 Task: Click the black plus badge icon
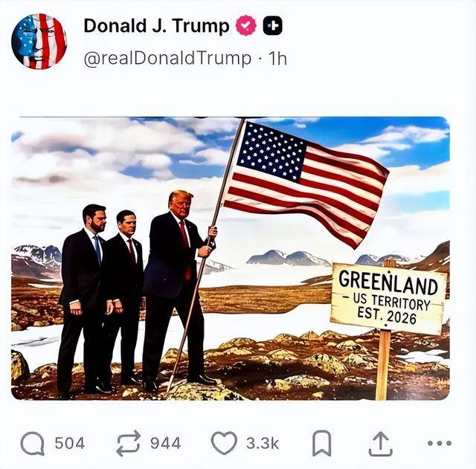(273, 25)
